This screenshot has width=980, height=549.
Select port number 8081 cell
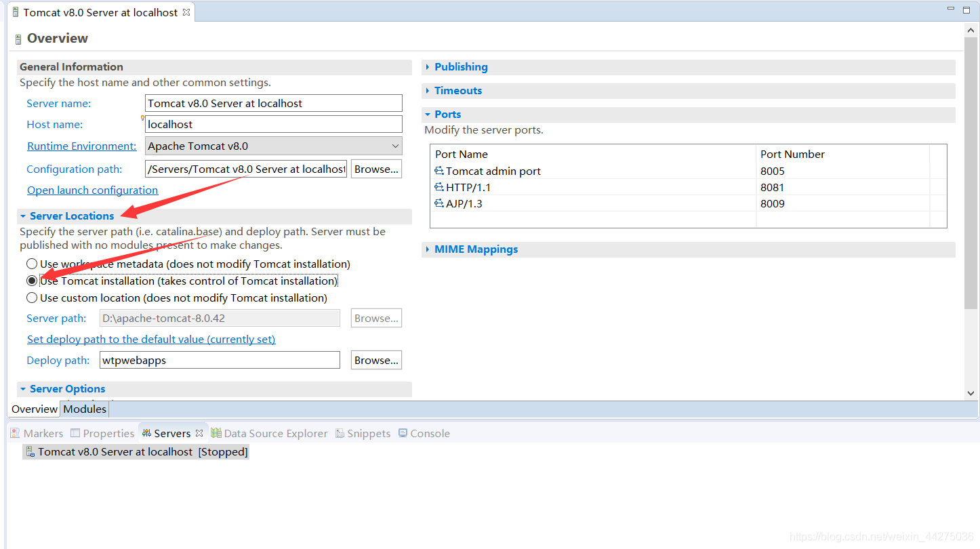tap(842, 187)
